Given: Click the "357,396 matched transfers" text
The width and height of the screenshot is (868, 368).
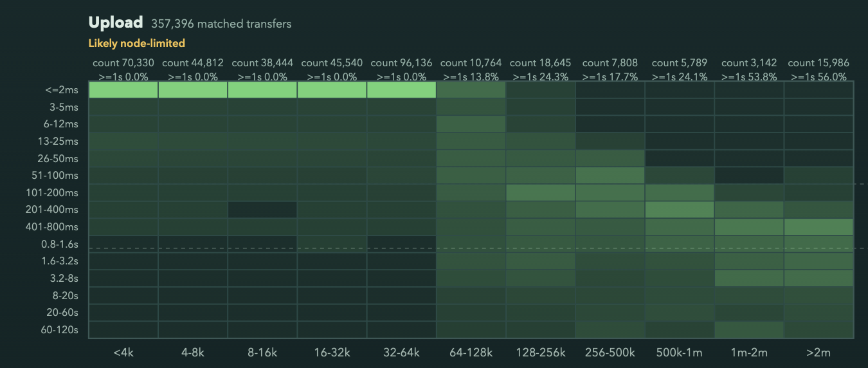Looking at the screenshot, I should pos(221,24).
